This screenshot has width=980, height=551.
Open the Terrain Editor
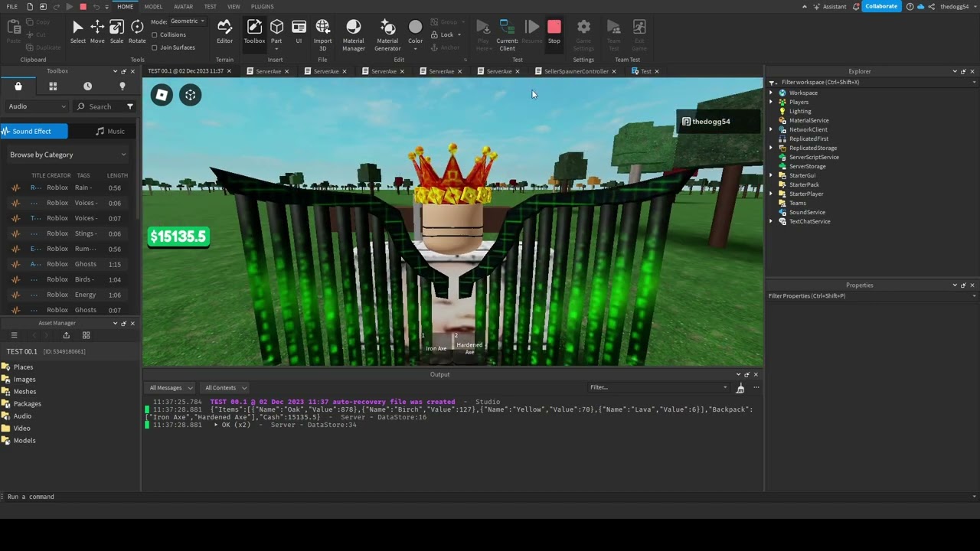click(224, 31)
